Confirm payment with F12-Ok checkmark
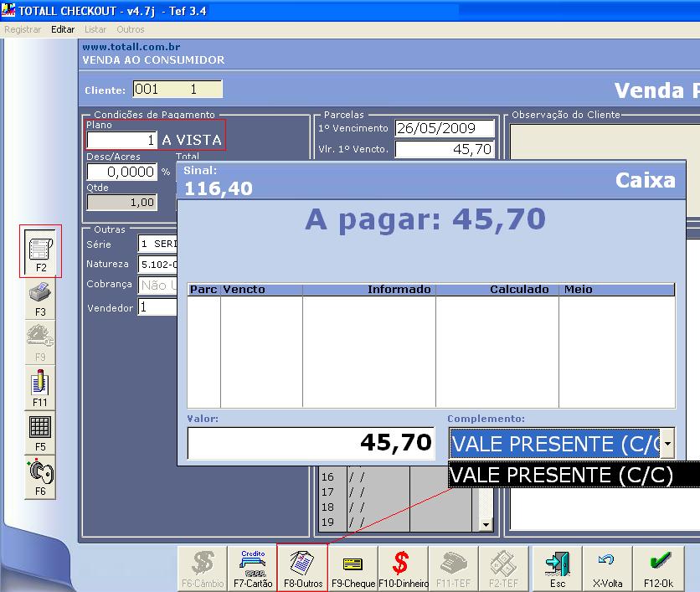The height and width of the screenshot is (592, 700). coord(659,567)
